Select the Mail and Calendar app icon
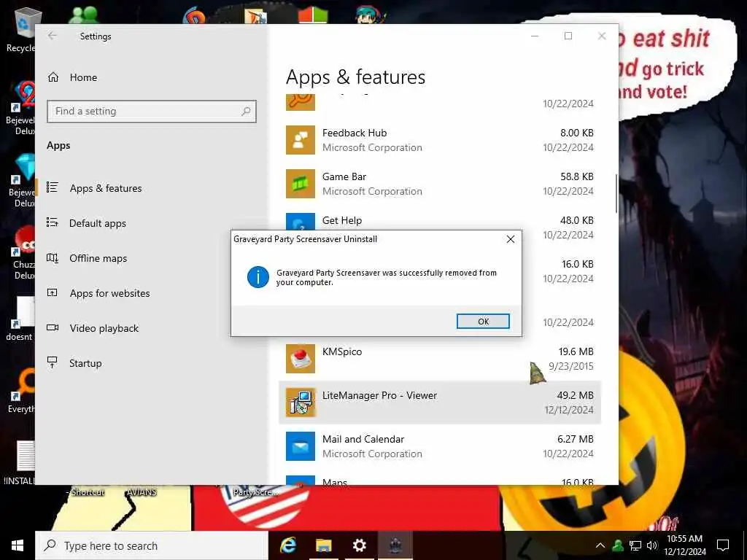Screen dimensions: 747x560 pos(300,447)
